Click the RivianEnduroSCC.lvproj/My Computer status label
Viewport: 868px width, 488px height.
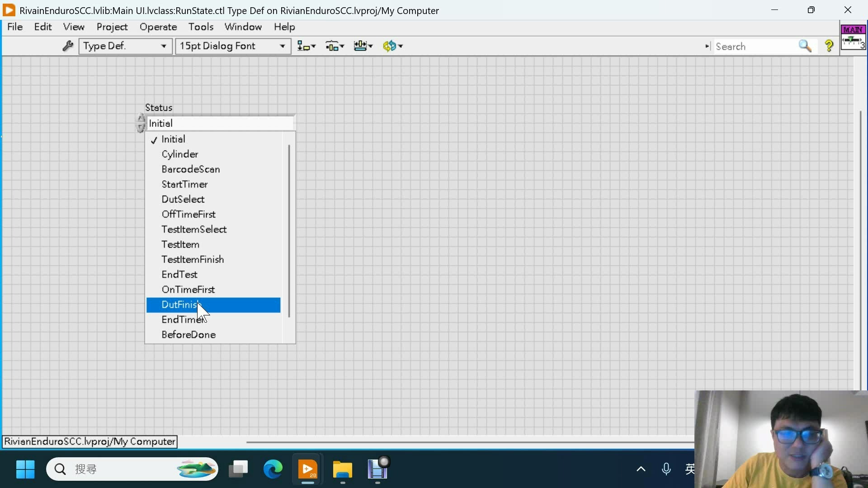pyautogui.click(x=89, y=441)
